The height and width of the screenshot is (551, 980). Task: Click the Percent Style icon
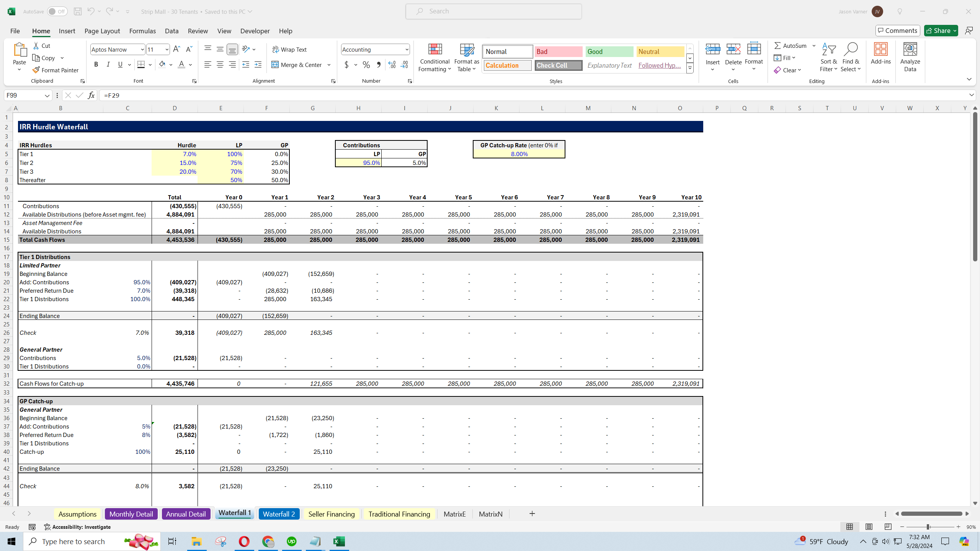pos(366,65)
